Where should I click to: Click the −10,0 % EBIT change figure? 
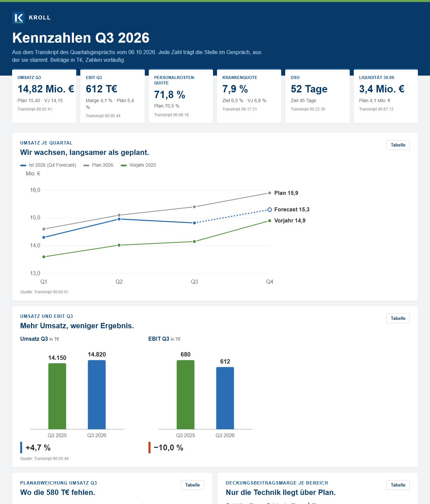168,448
